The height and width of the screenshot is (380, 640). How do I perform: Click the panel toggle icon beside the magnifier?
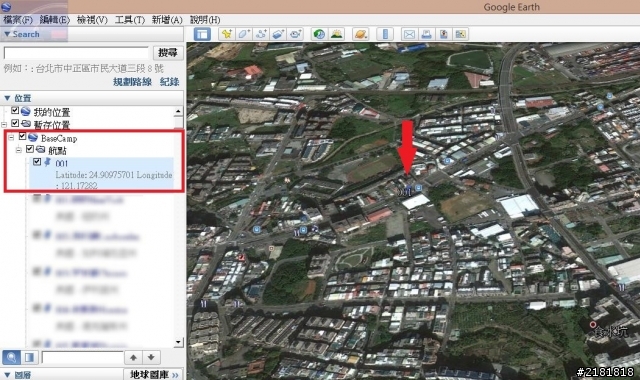pyautogui.click(x=29, y=358)
